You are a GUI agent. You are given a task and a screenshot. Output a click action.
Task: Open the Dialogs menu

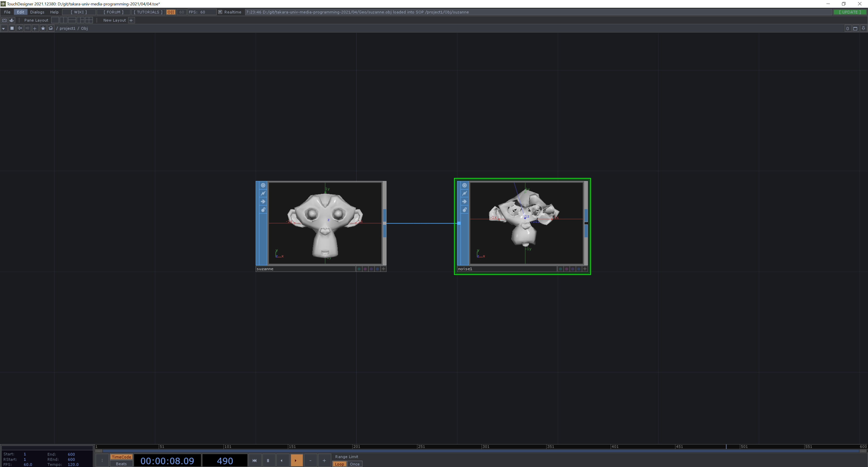click(x=37, y=12)
